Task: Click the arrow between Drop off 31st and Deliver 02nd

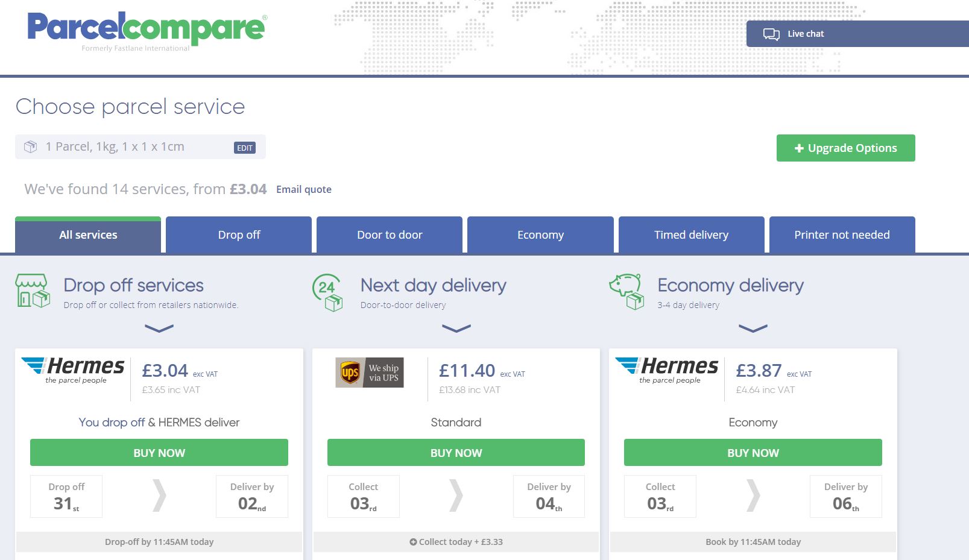Action: tap(159, 496)
